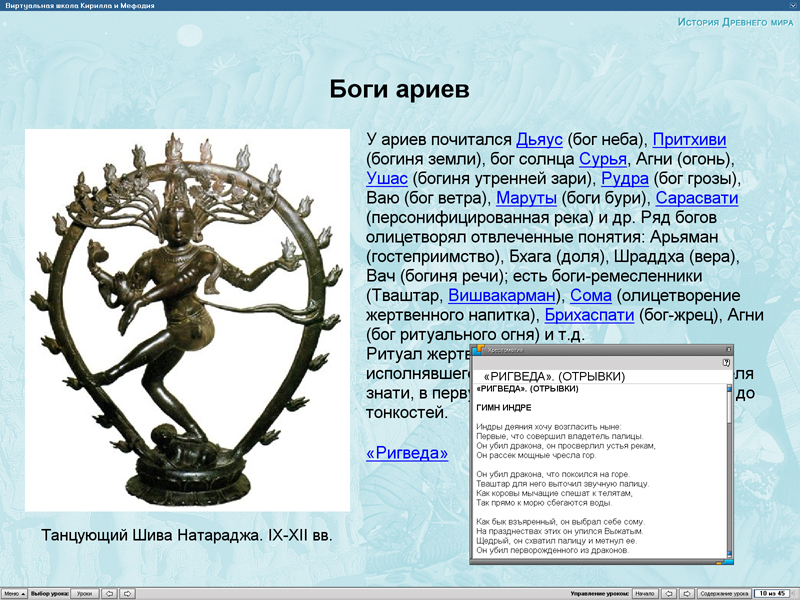Click the 'Выбор урока:' label
800x600 pixels.
point(49,593)
